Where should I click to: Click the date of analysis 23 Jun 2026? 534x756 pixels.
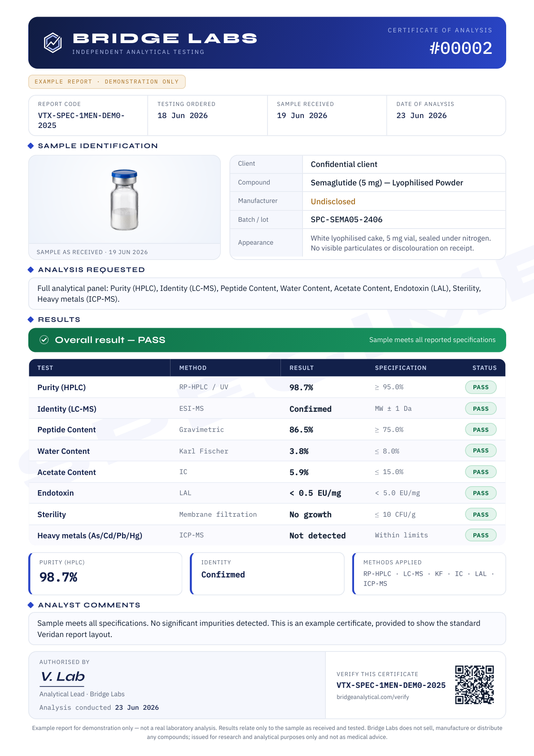(x=421, y=115)
